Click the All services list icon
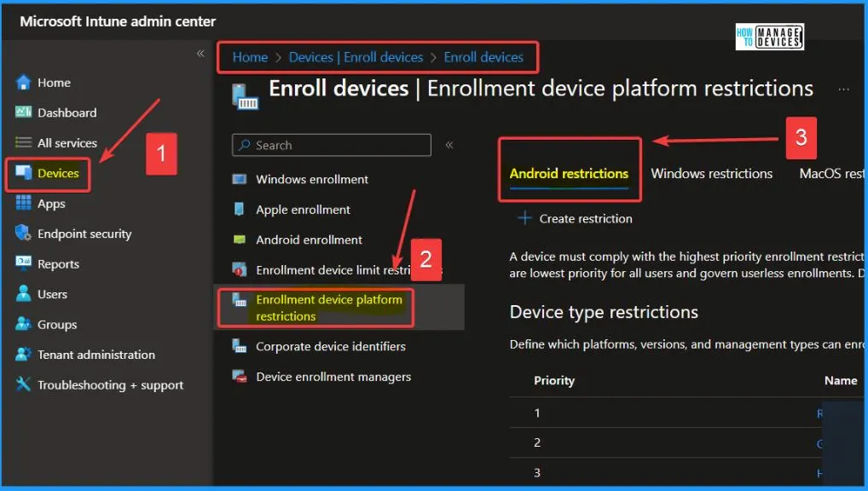 (x=23, y=143)
